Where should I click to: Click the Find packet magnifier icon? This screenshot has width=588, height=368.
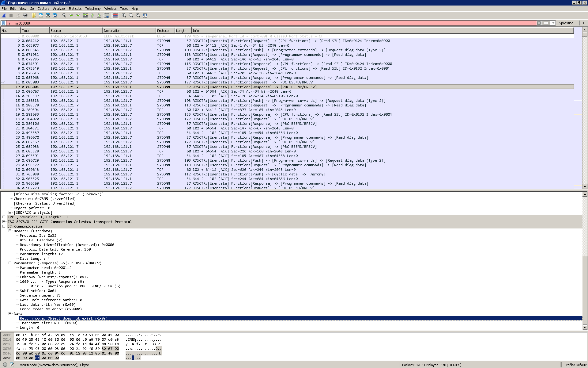(x=64, y=15)
